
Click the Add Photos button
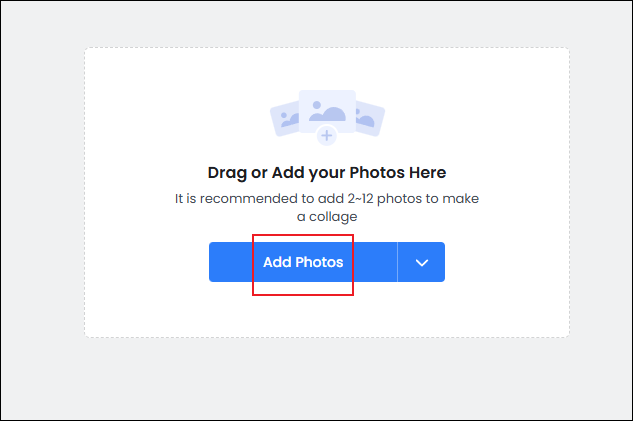click(303, 262)
